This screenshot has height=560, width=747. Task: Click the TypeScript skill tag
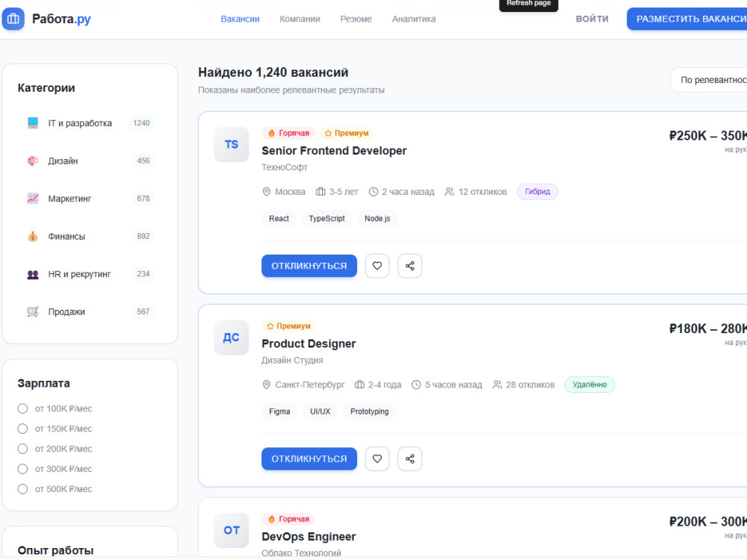[327, 219]
